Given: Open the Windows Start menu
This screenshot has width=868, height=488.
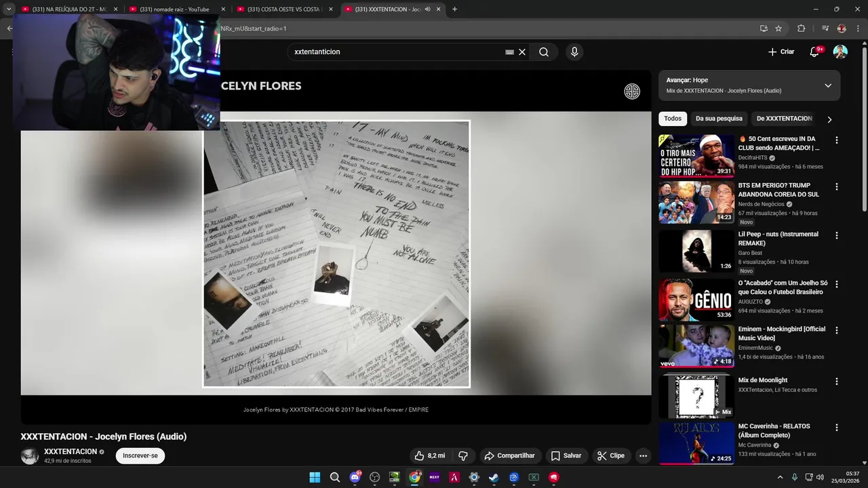Looking at the screenshot, I should (315, 477).
